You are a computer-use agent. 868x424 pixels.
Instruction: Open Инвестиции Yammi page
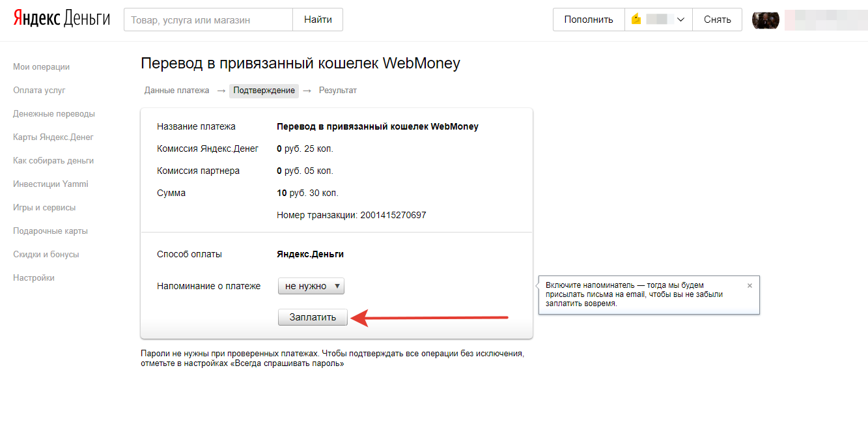[50, 184]
